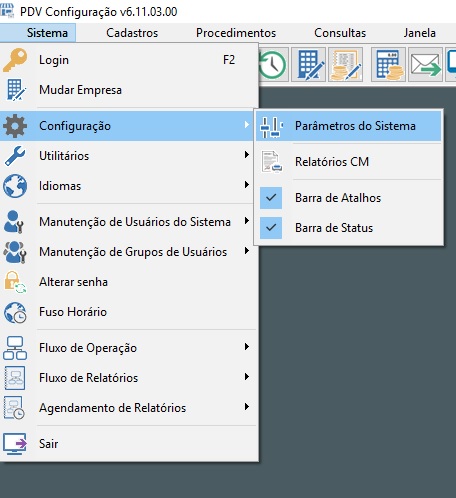Click the Alterar senha padlock icon
The width and height of the screenshot is (456, 498).
point(15,282)
